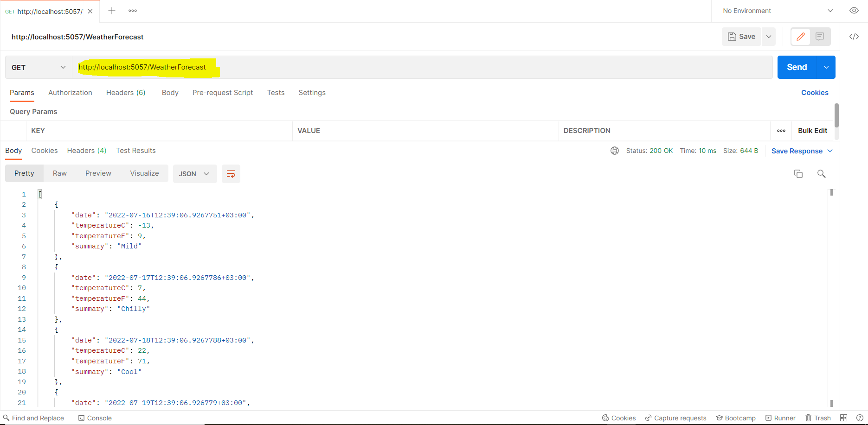Open the Send button arrow options
Image resolution: width=868 pixels, height=425 pixels.
(x=826, y=67)
